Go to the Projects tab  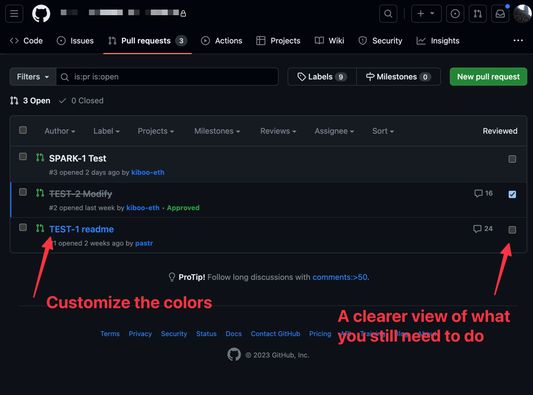pos(278,41)
